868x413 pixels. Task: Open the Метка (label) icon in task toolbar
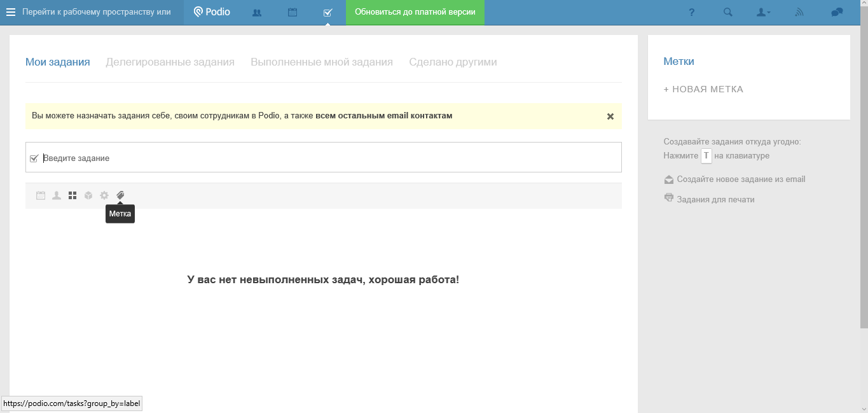(120, 195)
